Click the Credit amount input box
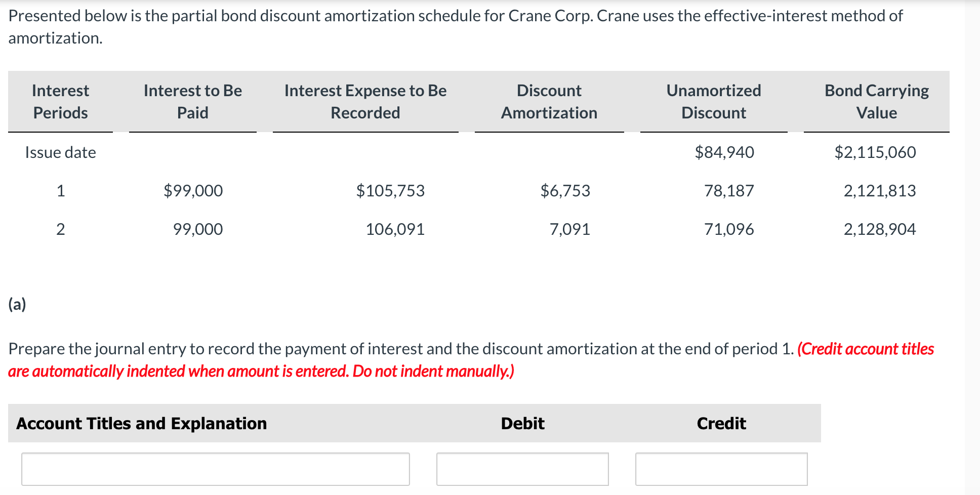The width and height of the screenshot is (980, 495). (721, 469)
